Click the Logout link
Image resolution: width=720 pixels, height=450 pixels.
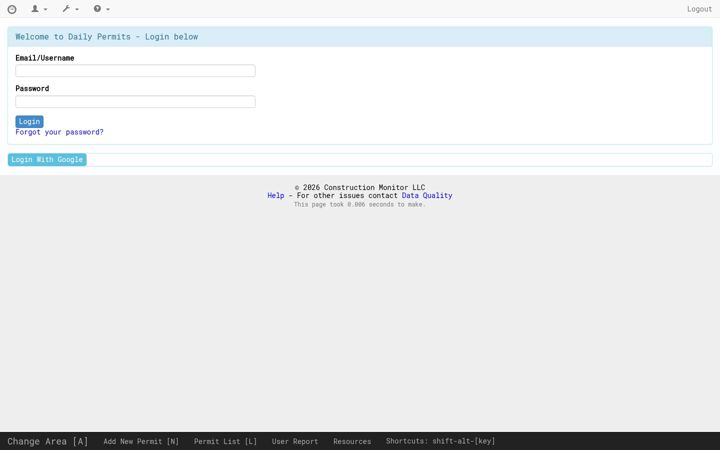pyautogui.click(x=699, y=9)
